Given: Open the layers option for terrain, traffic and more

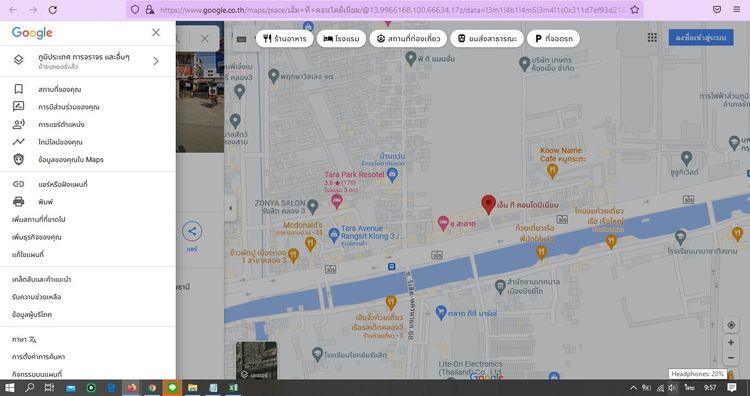Looking at the screenshot, I should pos(88,61).
